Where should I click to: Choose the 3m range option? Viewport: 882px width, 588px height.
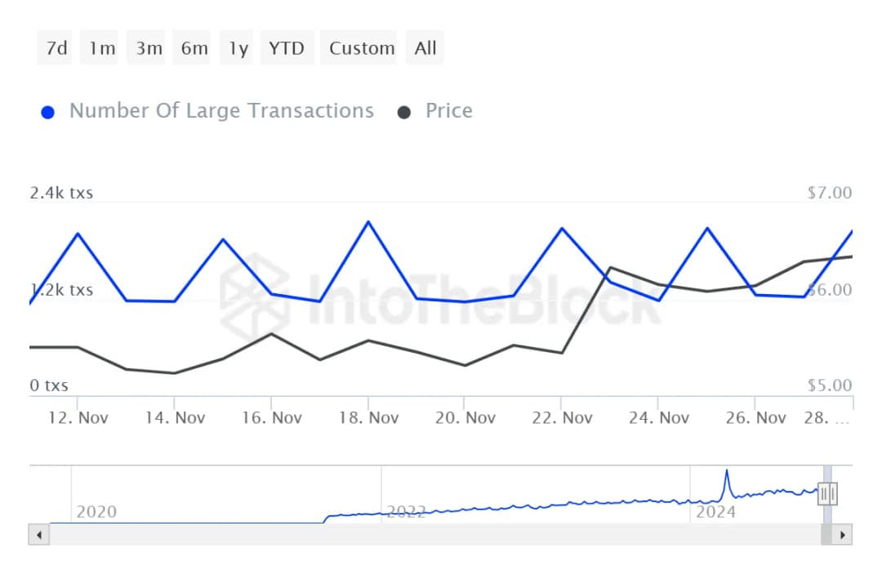pyautogui.click(x=149, y=48)
